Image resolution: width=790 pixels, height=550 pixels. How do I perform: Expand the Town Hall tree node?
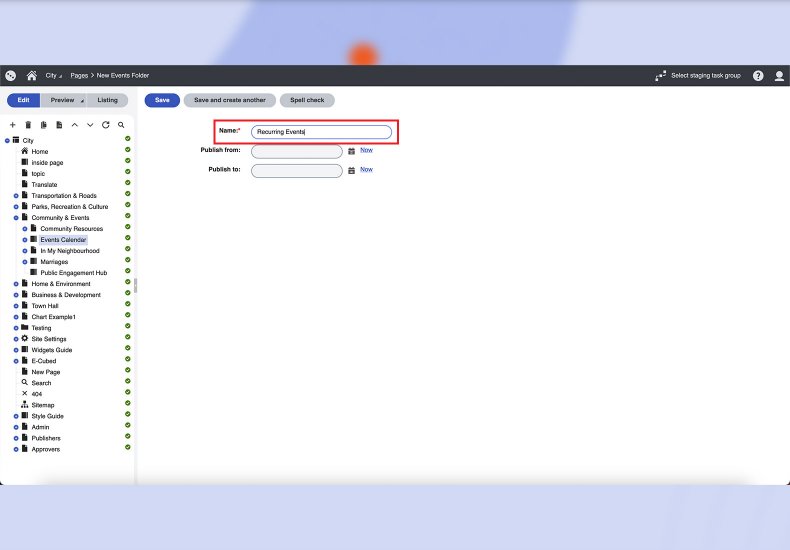16,306
